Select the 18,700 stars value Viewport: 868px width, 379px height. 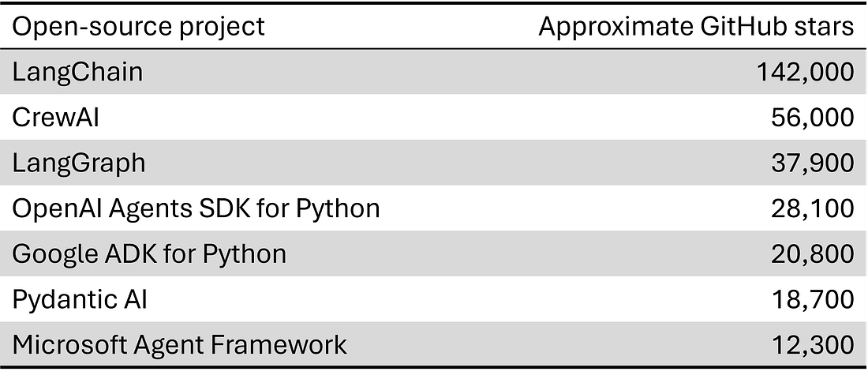click(813, 300)
